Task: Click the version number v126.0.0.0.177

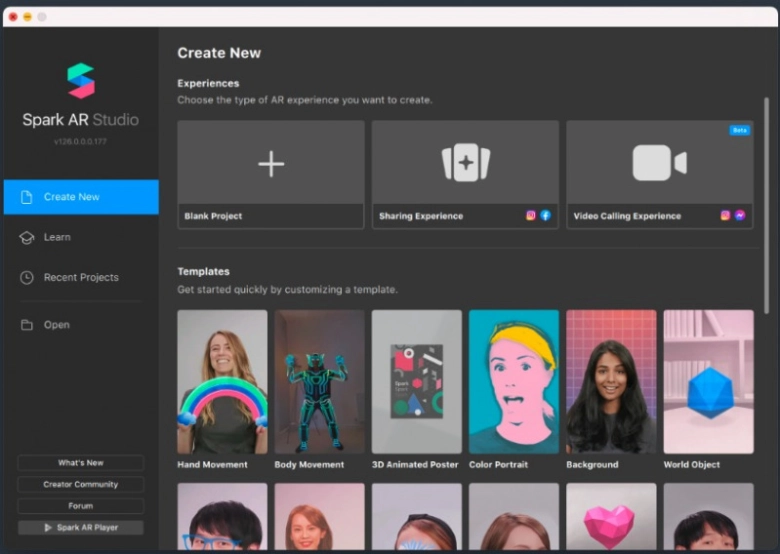Action: point(81,142)
